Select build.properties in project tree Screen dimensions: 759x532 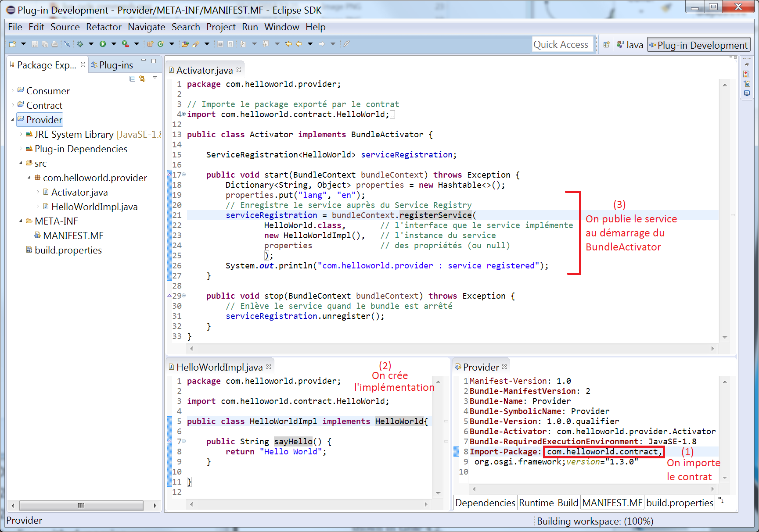(64, 250)
